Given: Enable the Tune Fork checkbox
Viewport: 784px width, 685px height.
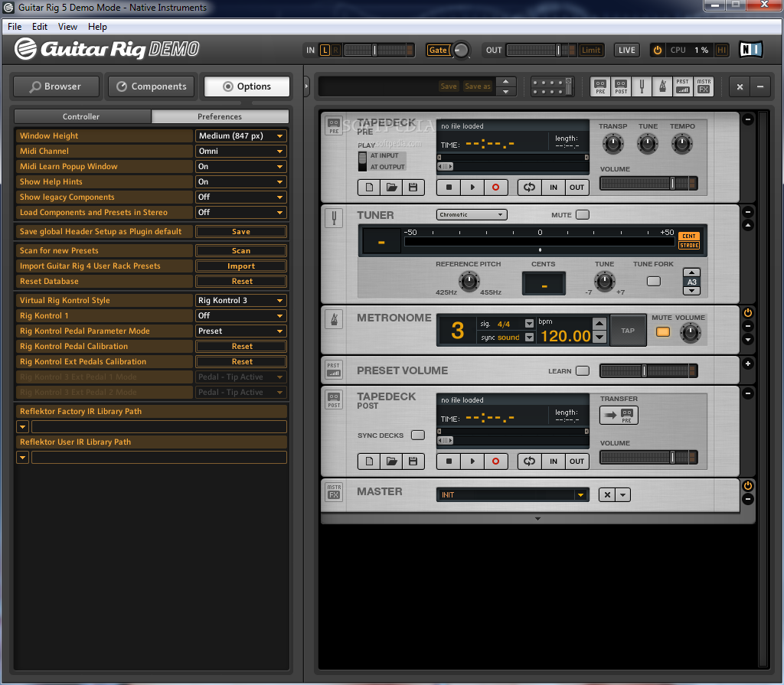Looking at the screenshot, I should point(654,282).
